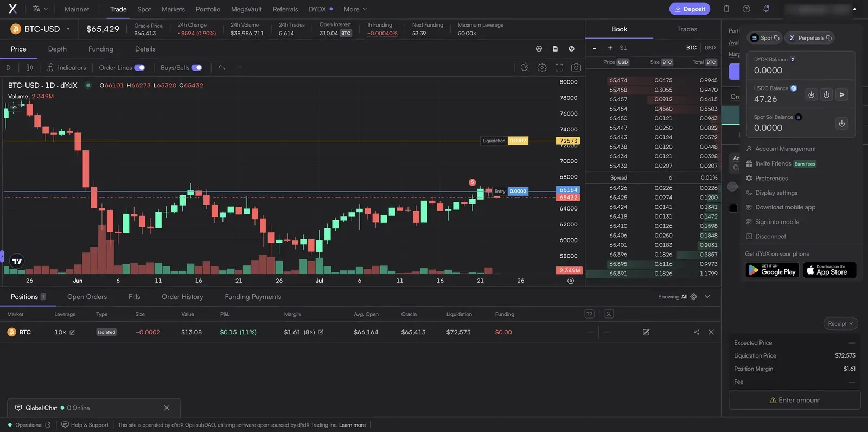Go to the Markets page
This screenshot has width=868, height=432.
(x=173, y=9)
